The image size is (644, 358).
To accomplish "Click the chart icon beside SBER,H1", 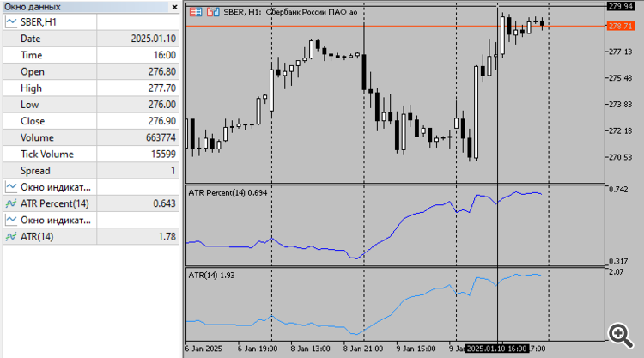I will click(11, 22).
